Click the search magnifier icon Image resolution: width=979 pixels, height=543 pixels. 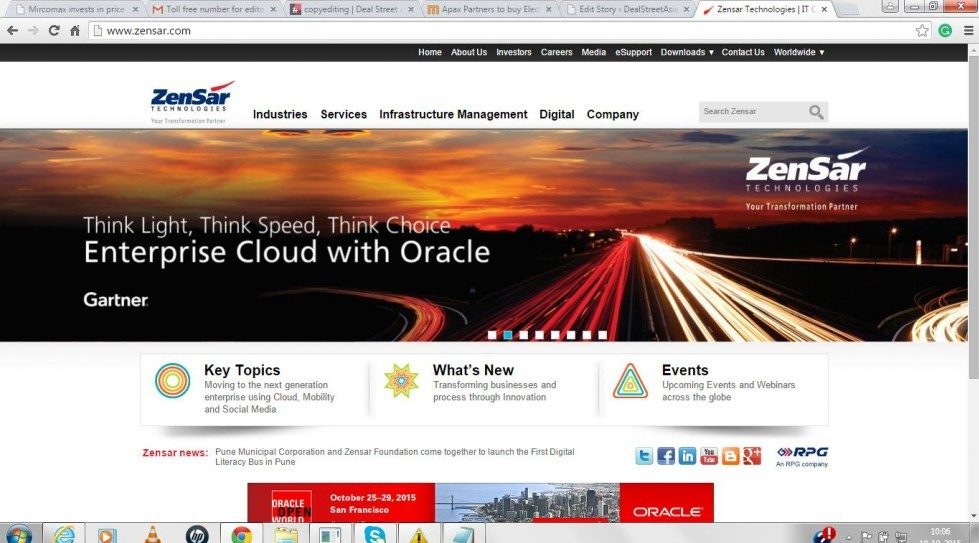pyautogui.click(x=817, y=112)
